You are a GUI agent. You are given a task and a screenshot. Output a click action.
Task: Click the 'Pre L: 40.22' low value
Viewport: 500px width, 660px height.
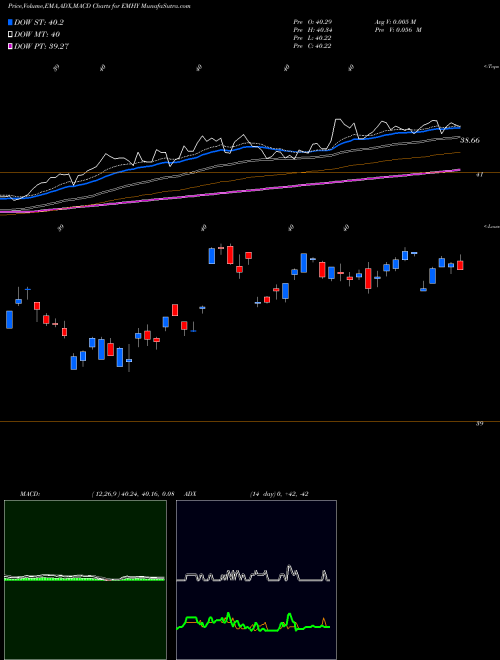(312, 38)
